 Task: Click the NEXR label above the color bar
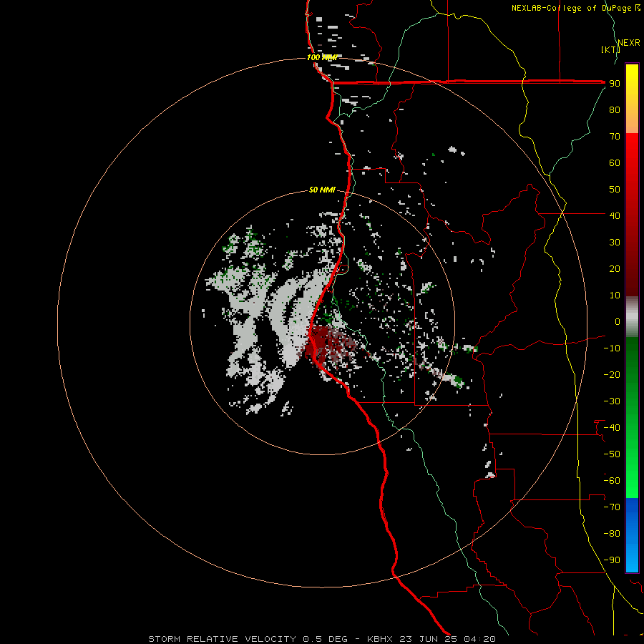pos(629,43)
